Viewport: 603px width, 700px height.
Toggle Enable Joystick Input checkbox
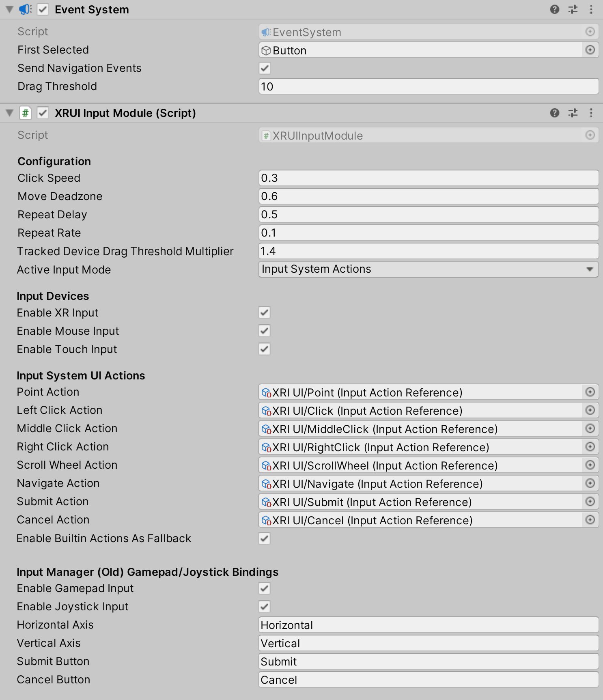265,607
